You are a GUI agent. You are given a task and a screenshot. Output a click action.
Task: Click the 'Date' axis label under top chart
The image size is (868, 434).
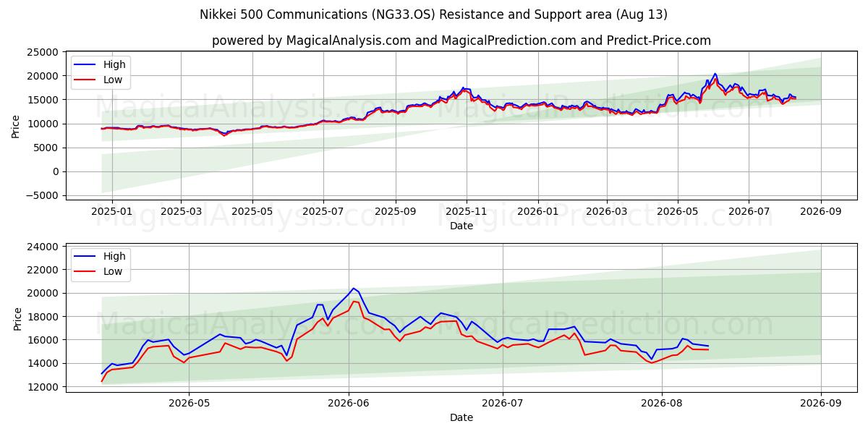coord(461,226)
